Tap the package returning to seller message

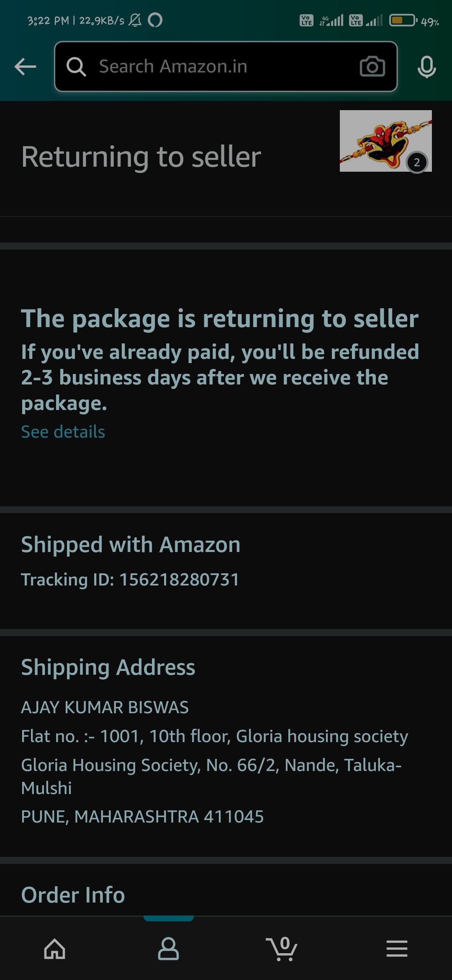tap(220, 319)
